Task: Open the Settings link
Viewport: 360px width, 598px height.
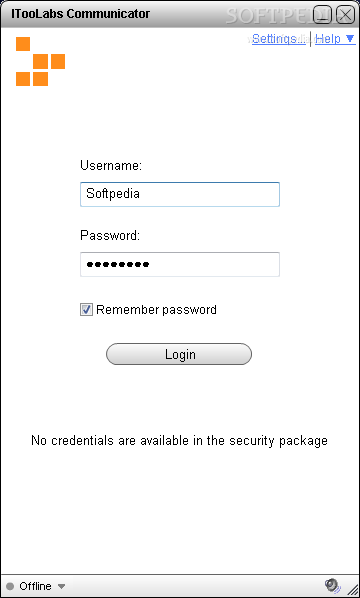Action: click(279, 39)
